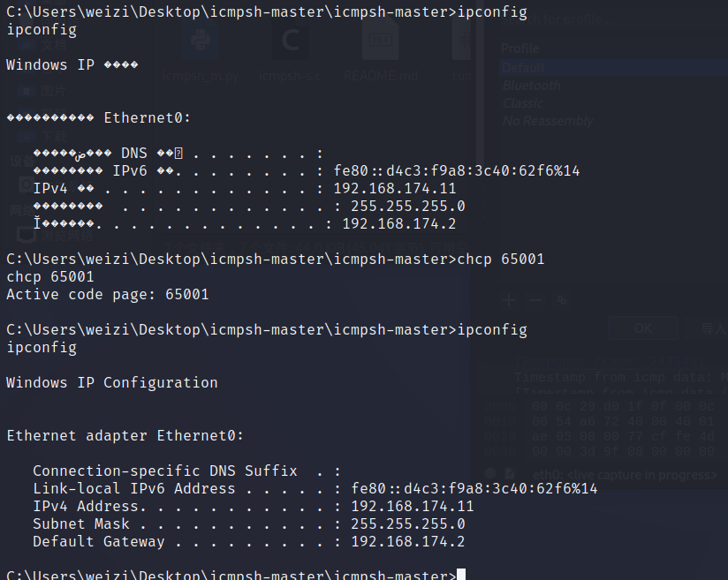This screenshot has width=728, height=580.
Task: Click the 'Windows IP Configuration' heading
Action: coord(112,383)
